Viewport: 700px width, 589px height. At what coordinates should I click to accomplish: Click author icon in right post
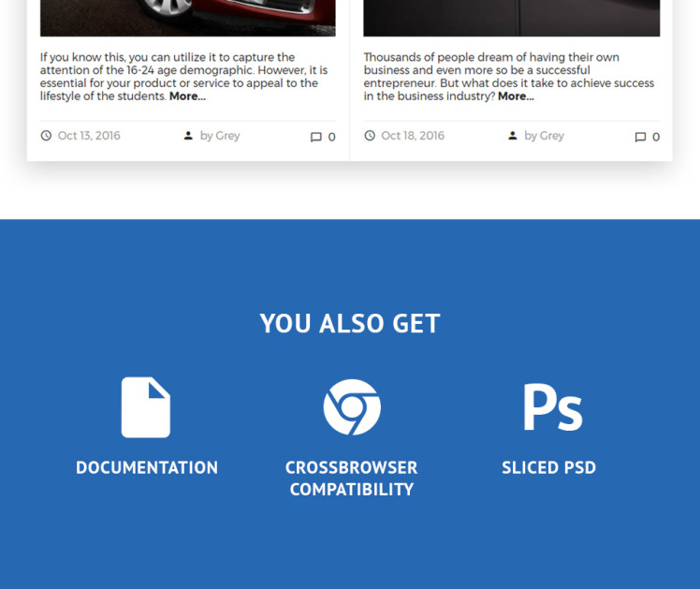(x=513, y=135)
